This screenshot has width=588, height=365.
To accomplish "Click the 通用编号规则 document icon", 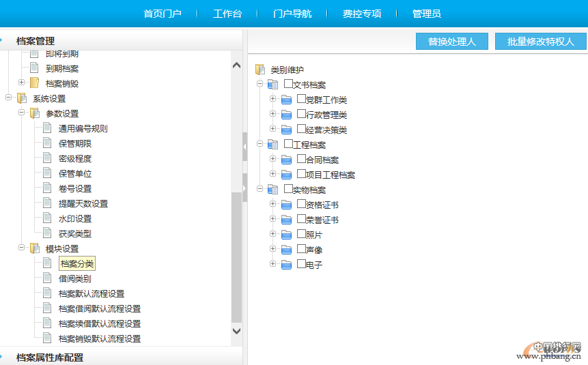I will click(47, 128).
